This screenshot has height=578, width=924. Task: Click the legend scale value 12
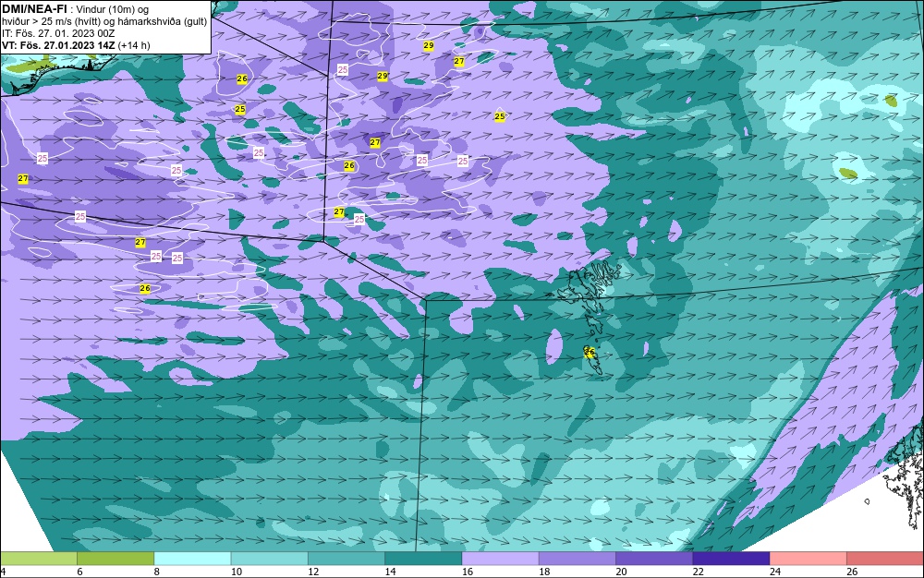313,572
